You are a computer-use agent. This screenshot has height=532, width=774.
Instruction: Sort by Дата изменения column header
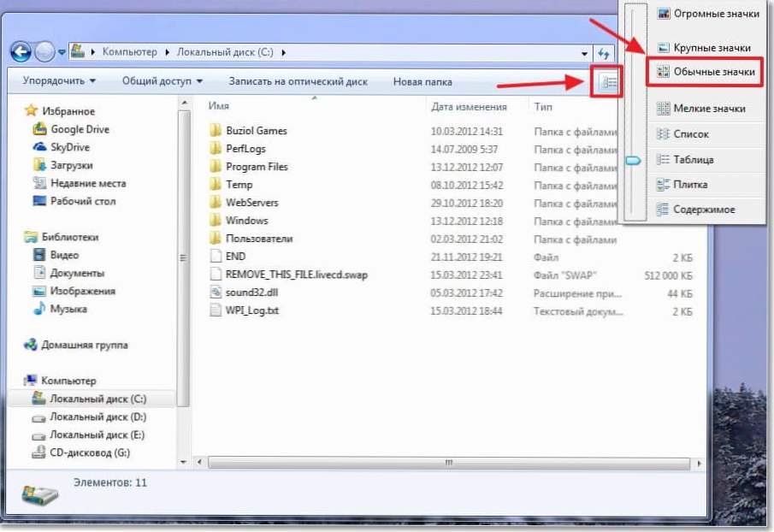coord(469,107)
